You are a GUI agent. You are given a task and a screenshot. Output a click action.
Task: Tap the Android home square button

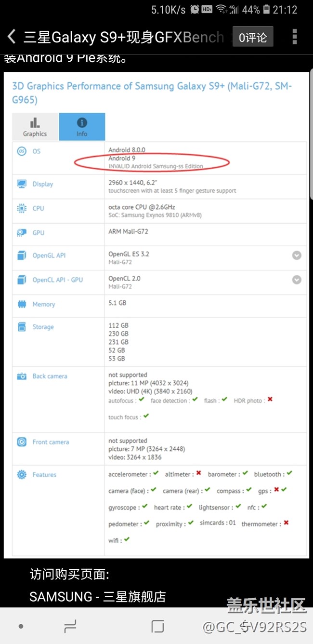[x=157, y=626]
